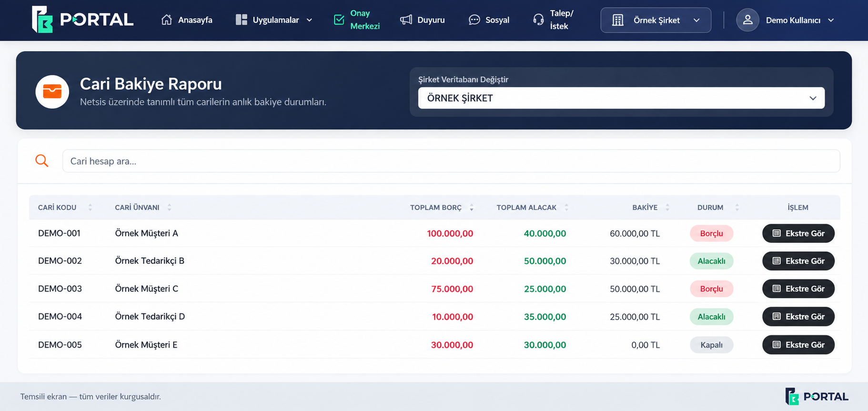Screen dimensions: 868x411
Task: Click the balance 0,00 TL
Action: [646, 345]
